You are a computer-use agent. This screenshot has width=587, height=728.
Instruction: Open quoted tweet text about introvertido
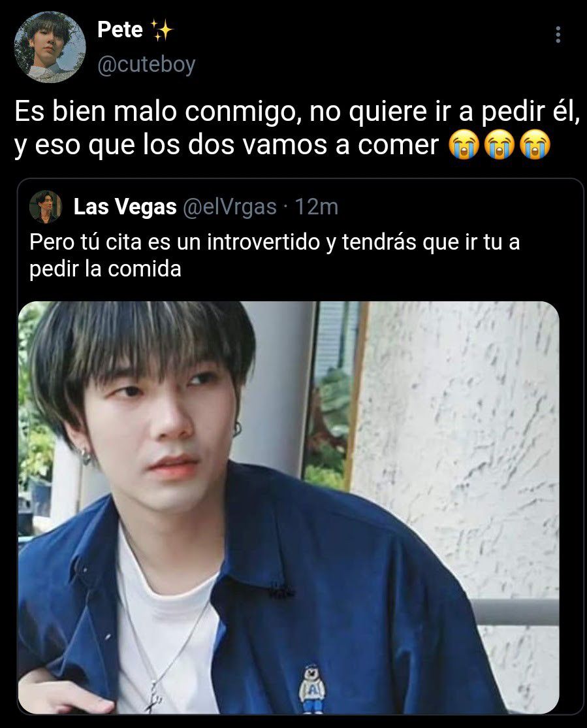point(275,256)
